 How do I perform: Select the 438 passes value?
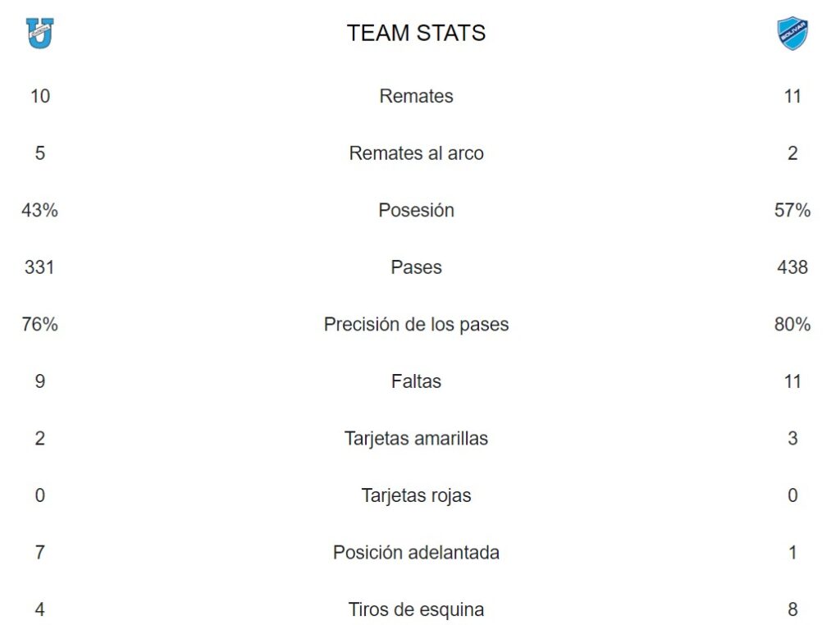click(792, 267)
